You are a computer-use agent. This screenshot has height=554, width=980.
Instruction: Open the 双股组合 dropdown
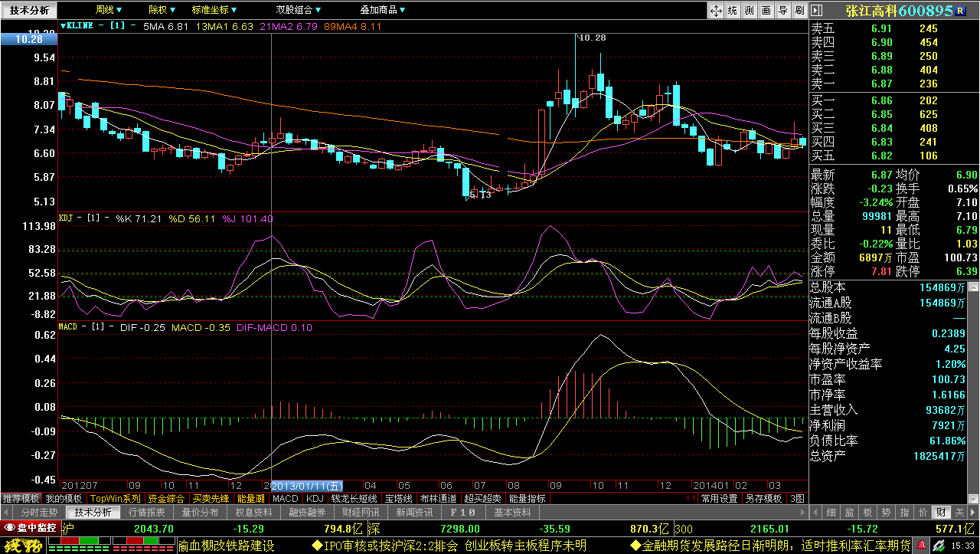click(x=299, y=10)
